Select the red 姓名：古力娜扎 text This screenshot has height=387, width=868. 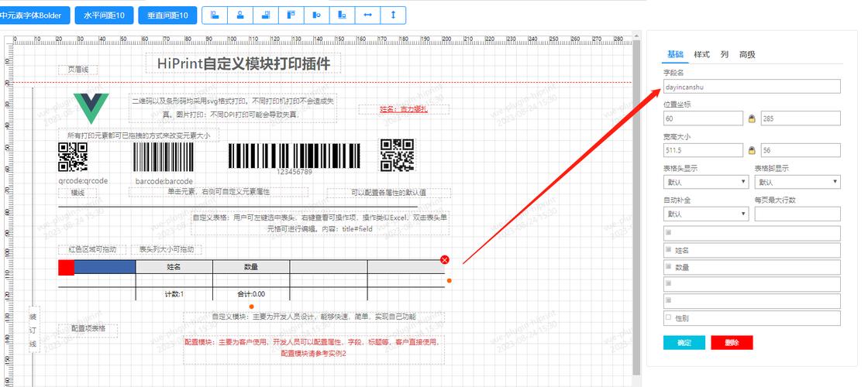[404, 109]
